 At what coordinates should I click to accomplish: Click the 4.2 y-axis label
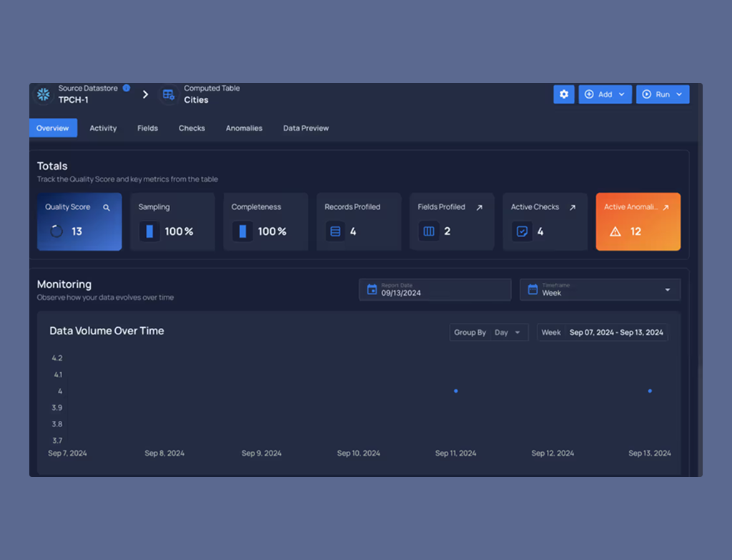[x=57, y=358]
